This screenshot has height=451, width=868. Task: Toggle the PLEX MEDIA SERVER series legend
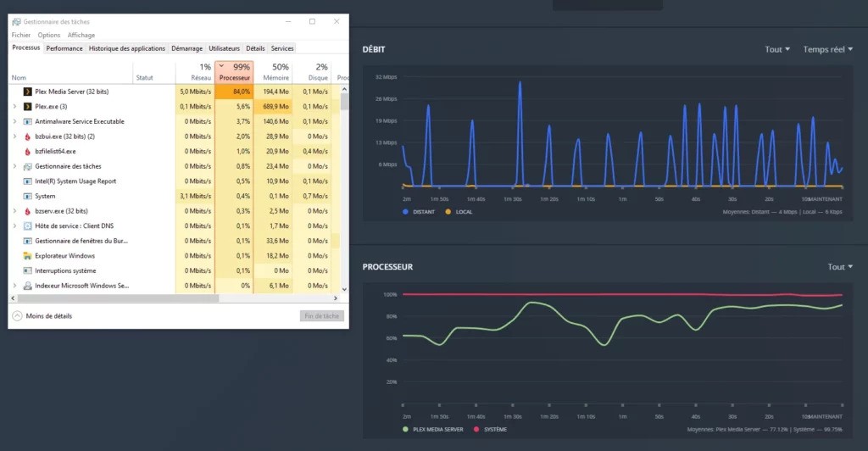432,430
